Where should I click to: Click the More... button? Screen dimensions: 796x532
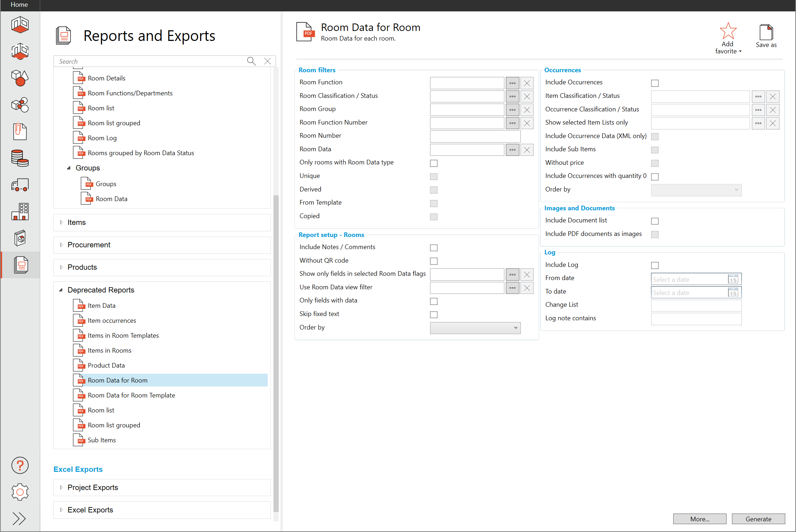tap(700, 519)
